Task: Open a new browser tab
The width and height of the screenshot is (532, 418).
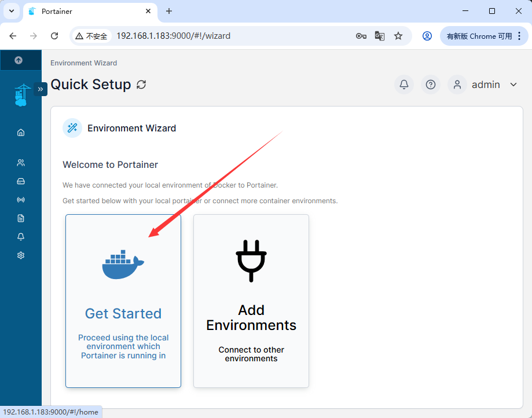Action: [169, 11]
